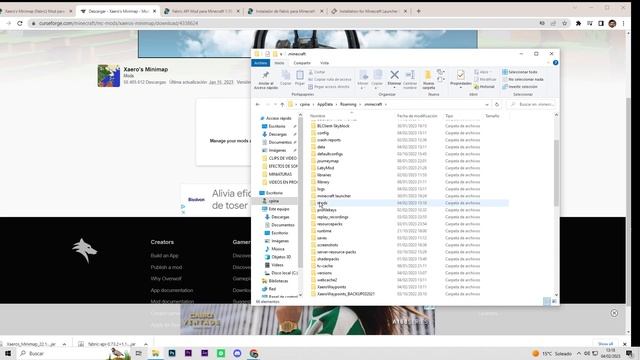Click Cambiar nombre in the ribbon
The image size is (640, 360).
coord(410,80)
